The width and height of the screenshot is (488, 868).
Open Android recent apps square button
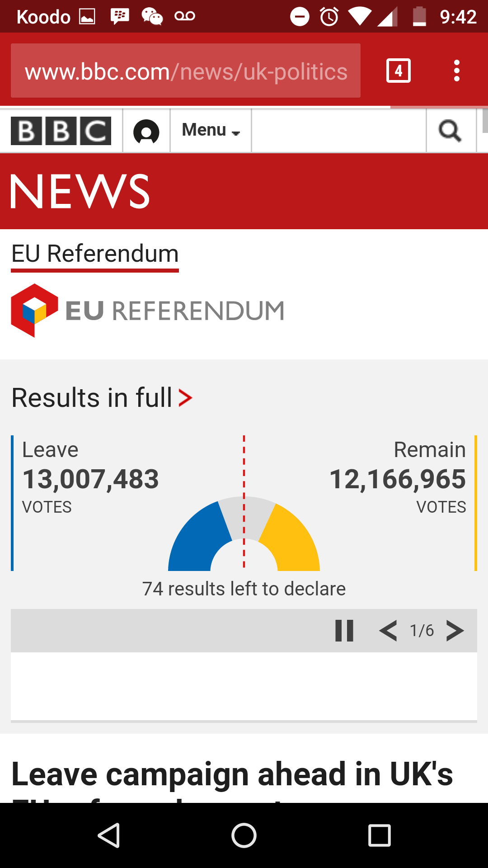pyautogui.click(x=380, y=835)
